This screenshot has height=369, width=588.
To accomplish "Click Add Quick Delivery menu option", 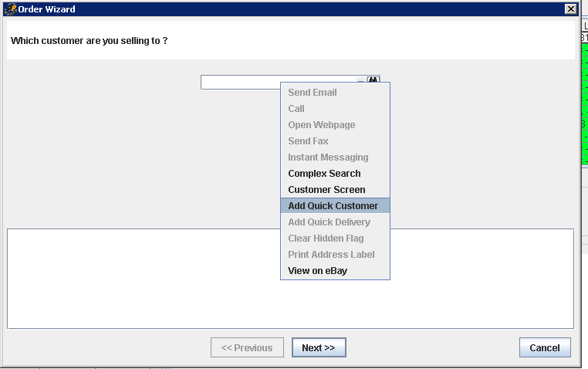I will pos(329,222).
